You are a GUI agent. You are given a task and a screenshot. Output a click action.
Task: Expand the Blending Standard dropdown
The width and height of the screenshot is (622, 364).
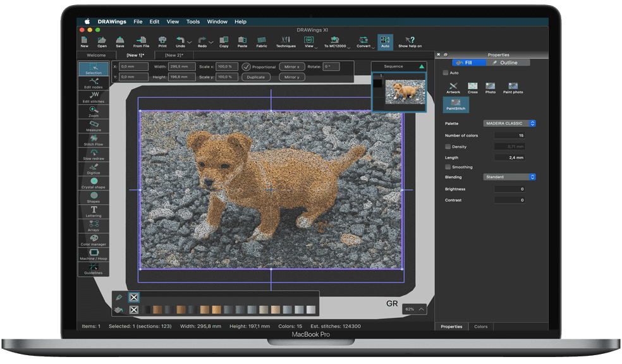[509, 177]
